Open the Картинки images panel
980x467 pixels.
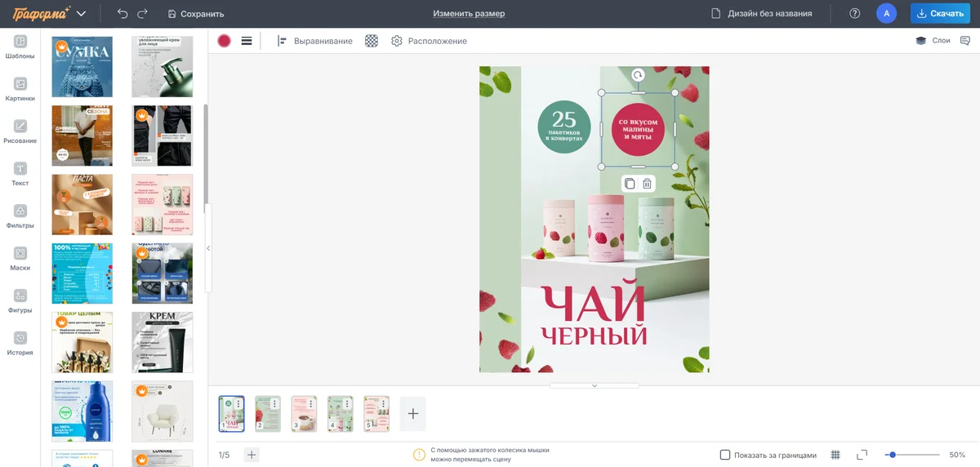pyautogui.click(x=20, y=90)
